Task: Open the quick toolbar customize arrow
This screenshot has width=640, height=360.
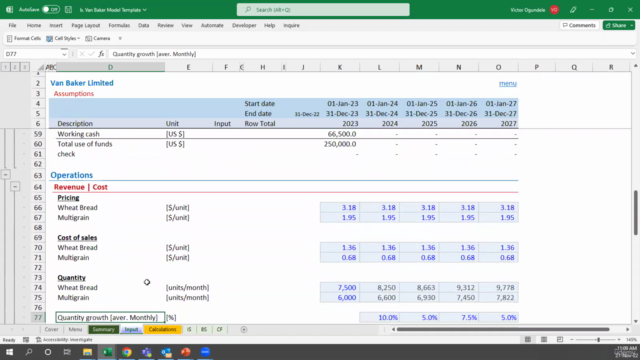Action: [x=120, y=38]
